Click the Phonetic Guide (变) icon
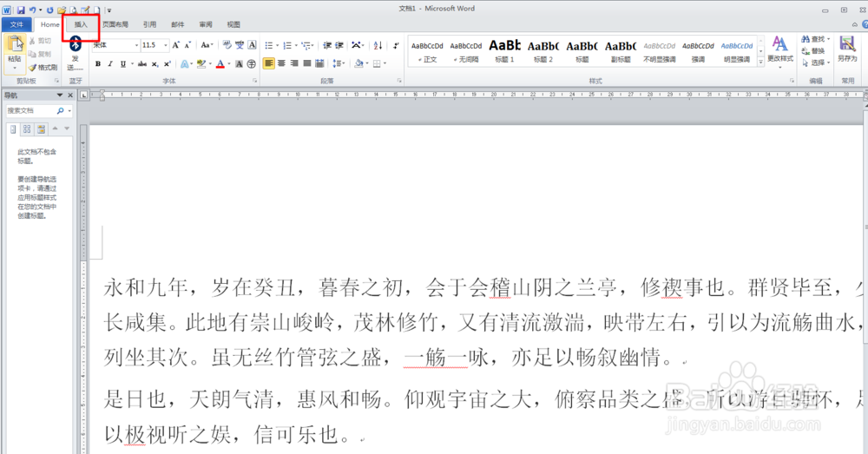The image size is (868, 454). click(x=240, y=45)
